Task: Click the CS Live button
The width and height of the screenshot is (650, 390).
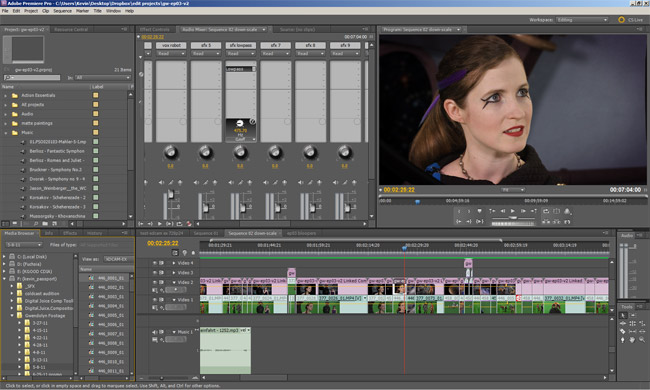Action: coord(631,20)
